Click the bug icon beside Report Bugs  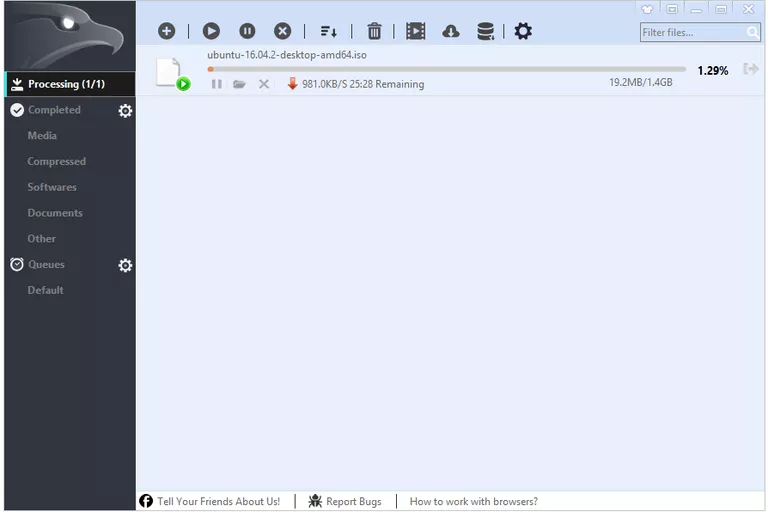point(315,501)
